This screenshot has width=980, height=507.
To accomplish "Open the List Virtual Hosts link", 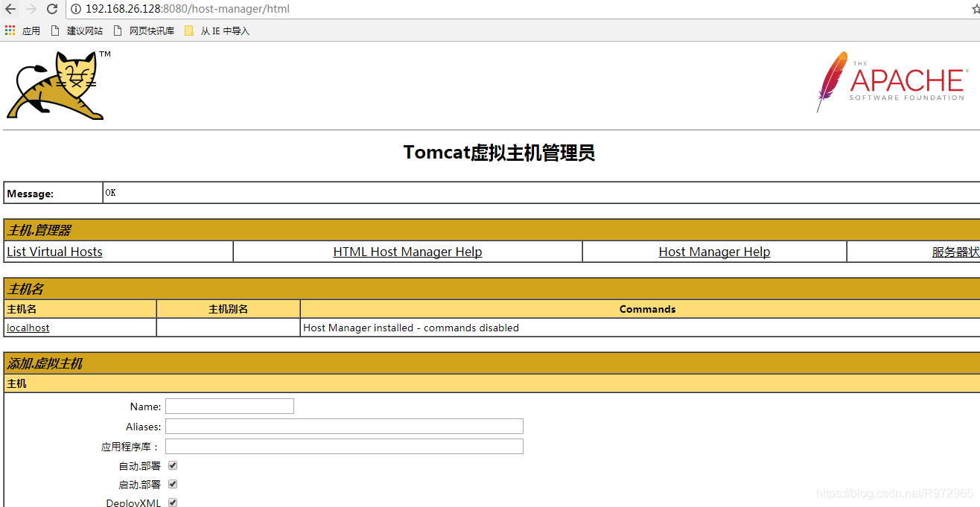I will pyautogui.click(x=54, y=252).
